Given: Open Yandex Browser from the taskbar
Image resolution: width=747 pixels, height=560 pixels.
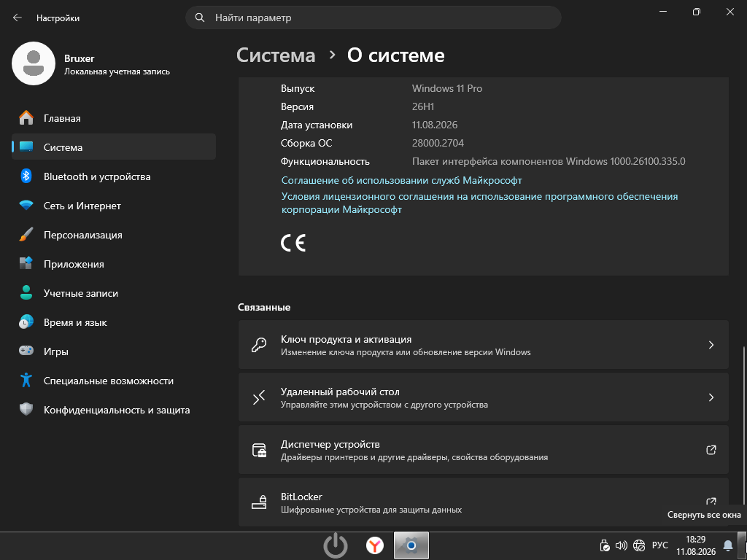Looking at the screenshot, I should [x=375, y=545].
